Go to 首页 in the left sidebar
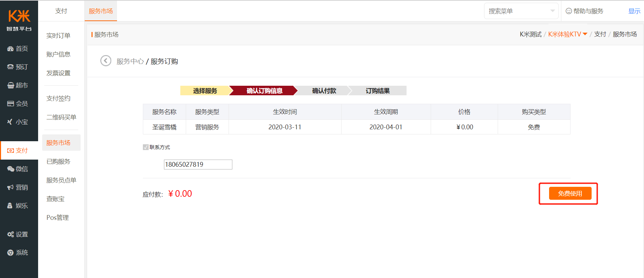This screenshot has height=278, width=644. pyautogui.click(x=18, y=49)
